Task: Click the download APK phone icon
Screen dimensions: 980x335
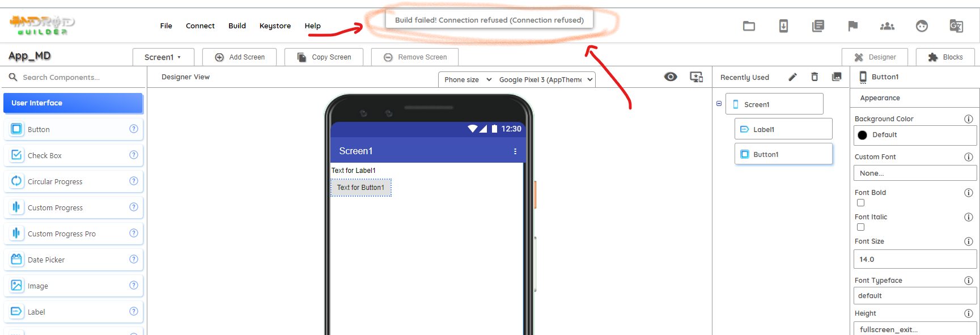Action: (x=783, y=26)
